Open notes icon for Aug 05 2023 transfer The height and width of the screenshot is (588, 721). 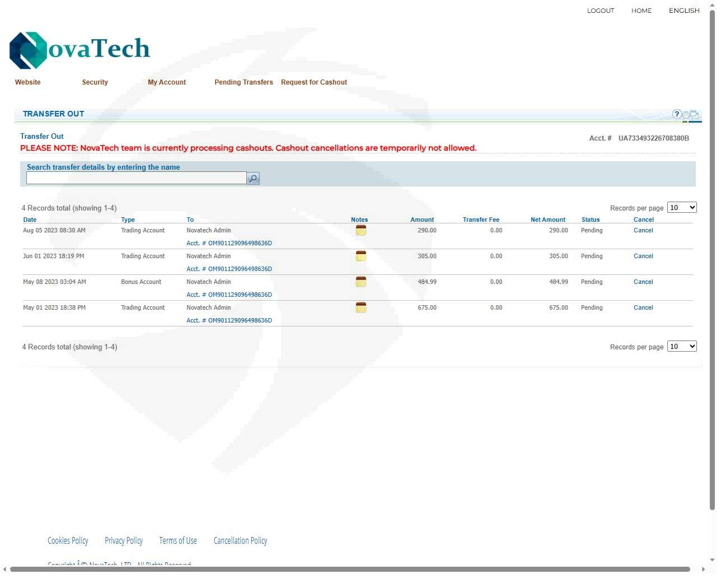point(361,230)
